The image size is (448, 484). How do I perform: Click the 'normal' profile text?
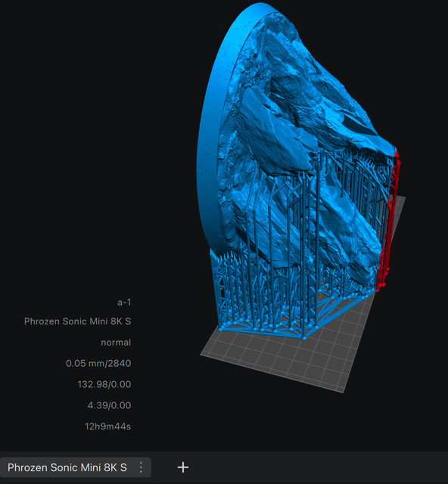pyautogui.click(x=116, y=343)
